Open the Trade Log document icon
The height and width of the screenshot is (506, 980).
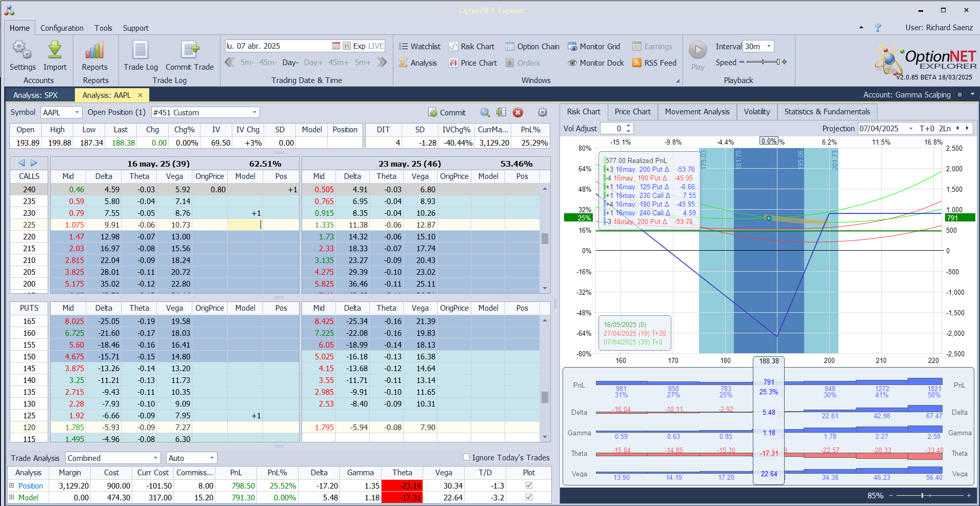click(x=141, y=50)
